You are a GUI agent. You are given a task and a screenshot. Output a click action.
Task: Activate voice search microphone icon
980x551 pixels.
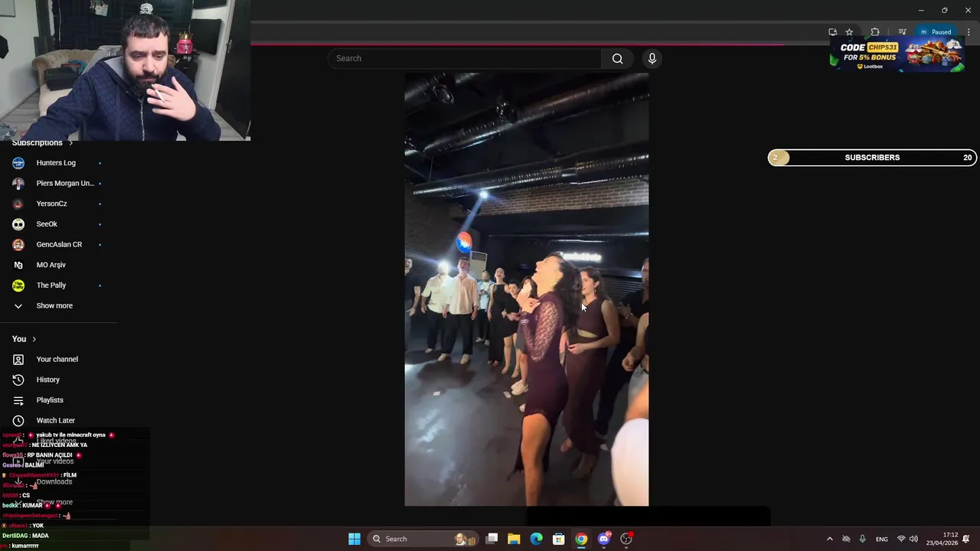[x=652, y=59]
